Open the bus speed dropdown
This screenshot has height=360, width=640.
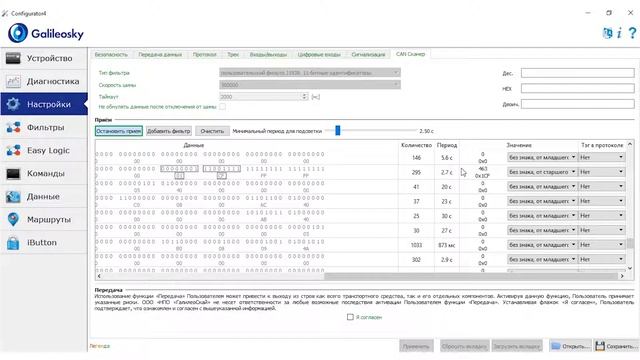310,85
